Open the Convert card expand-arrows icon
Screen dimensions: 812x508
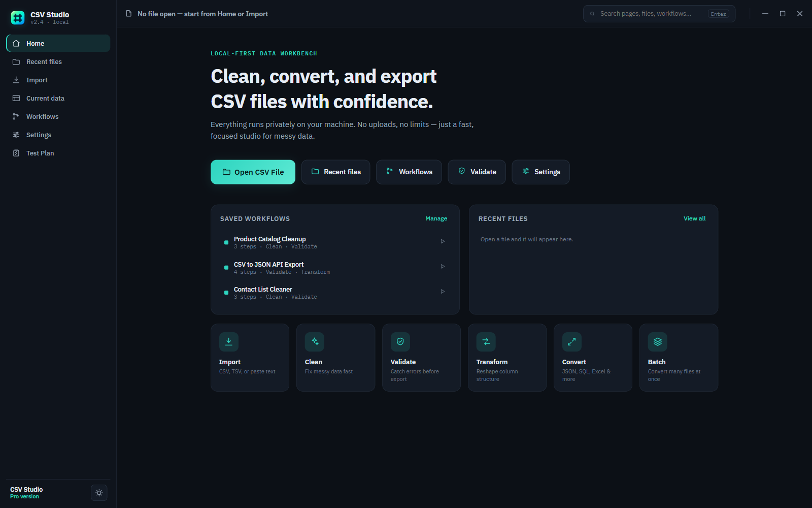coord(572,342)
